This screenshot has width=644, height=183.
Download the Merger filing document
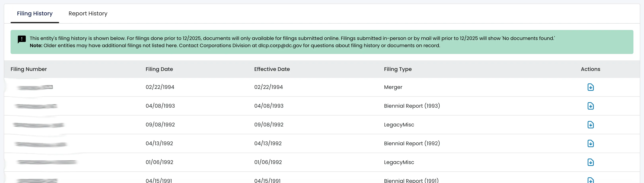(590, 87)
